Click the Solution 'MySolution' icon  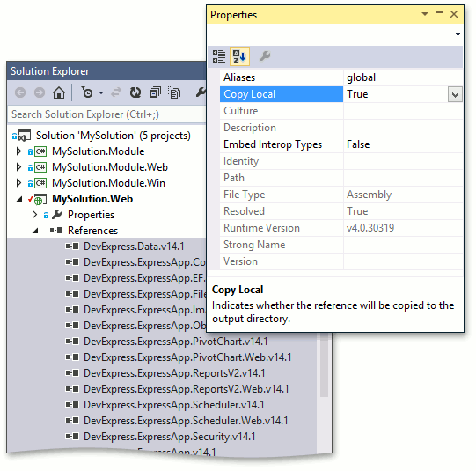click(25, 136)
